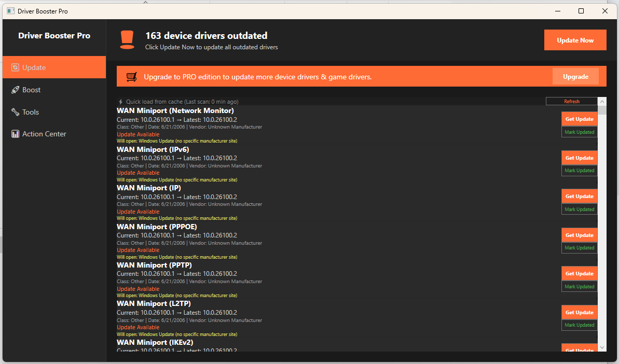The height and width of the screenshot is (364, 619).
Task: Get Update for WAN Miniport (PPPOE)
Action: click(579, 235)
